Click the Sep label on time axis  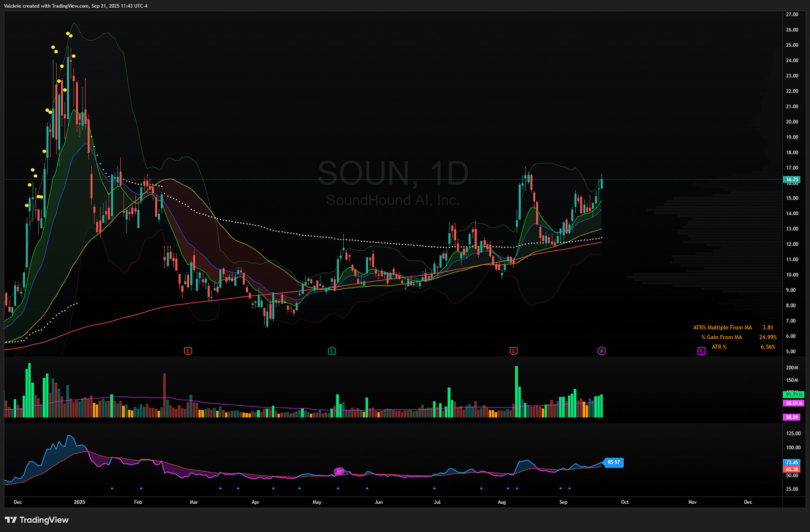[x=563, y=502]
